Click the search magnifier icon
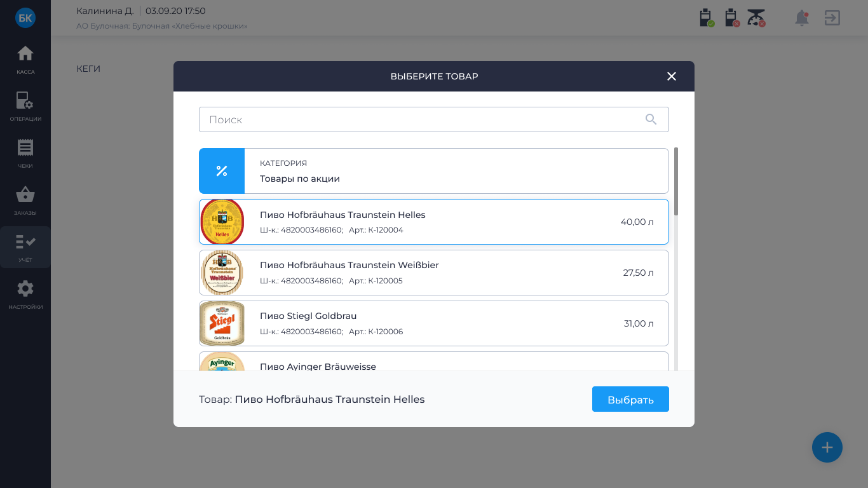 [651, 119]
